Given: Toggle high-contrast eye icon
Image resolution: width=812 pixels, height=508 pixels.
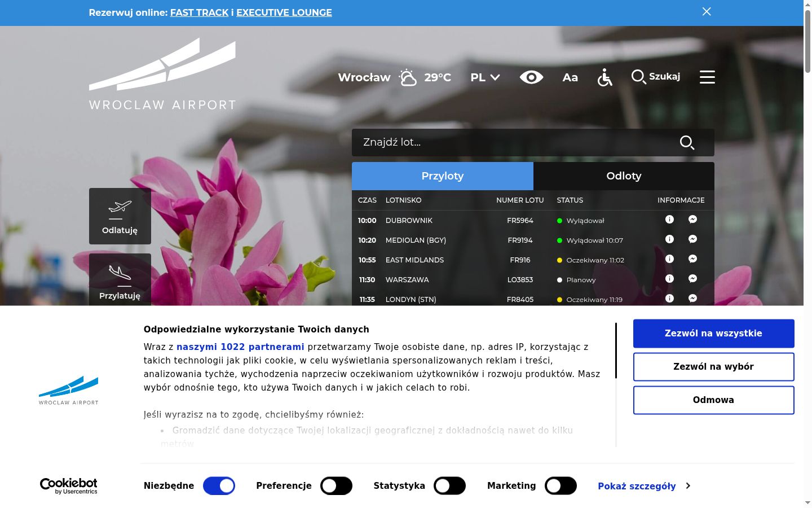Looking at the screenshot, I should (x=531, y=77).
